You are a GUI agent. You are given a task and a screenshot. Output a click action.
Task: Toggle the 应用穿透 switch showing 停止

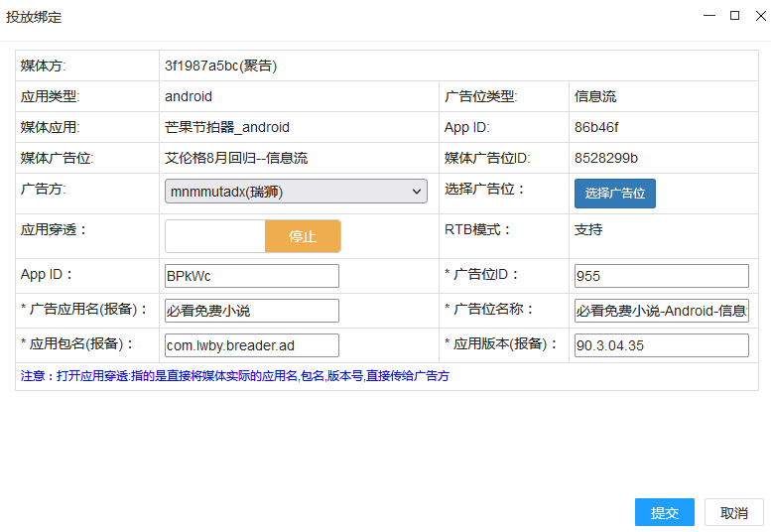click(253, 236)
